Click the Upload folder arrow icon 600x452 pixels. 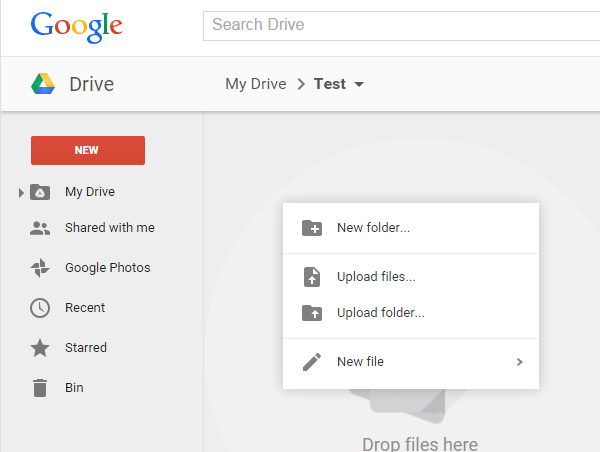(x=312, y=313)
